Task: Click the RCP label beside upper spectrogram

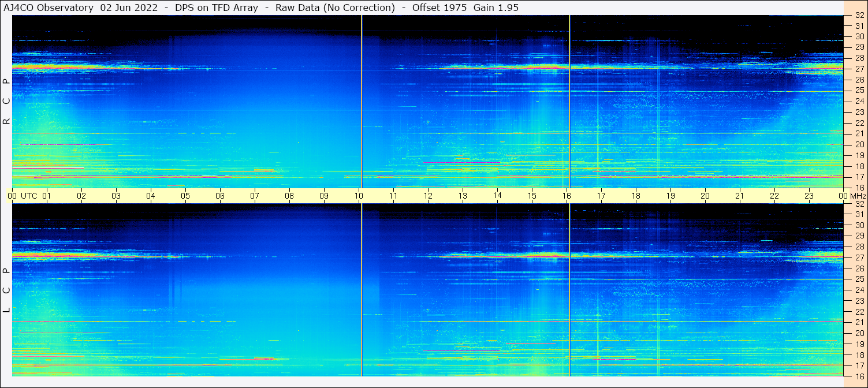Action: pyautogui.click(x=6, y=101)
